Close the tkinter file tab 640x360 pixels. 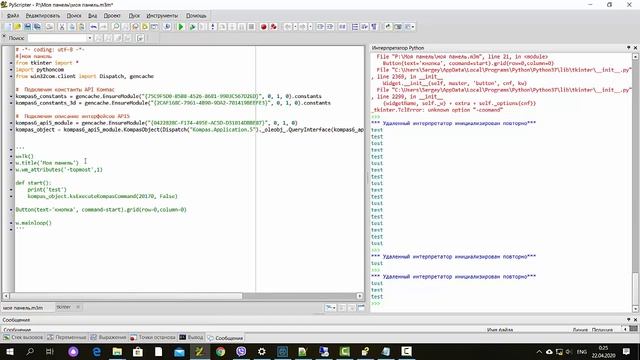click(78, 307)
